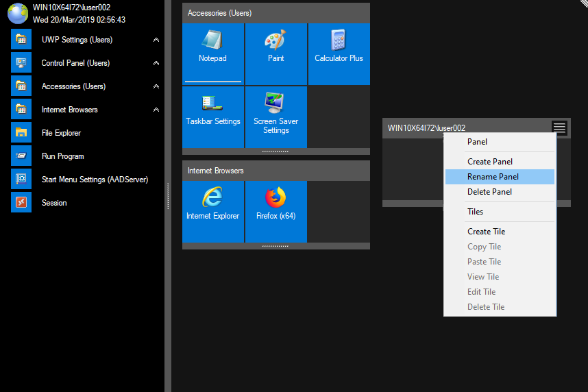The height and width of the screenshot is (392, 588).
Task: Select Create Tile menu entry
Action: click(x=486, y=232)
